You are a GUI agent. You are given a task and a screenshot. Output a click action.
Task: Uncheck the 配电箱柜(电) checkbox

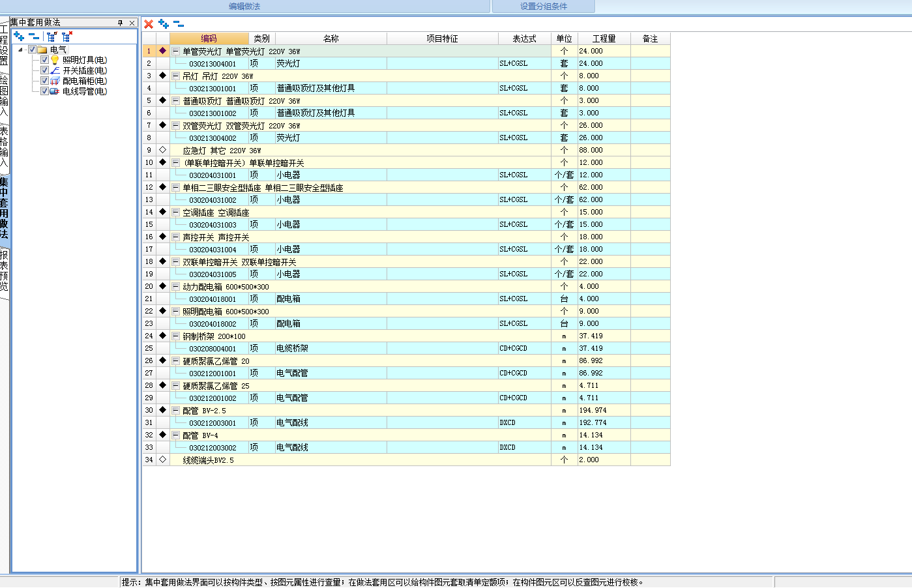pyautogui.click(x=45, y=81)
